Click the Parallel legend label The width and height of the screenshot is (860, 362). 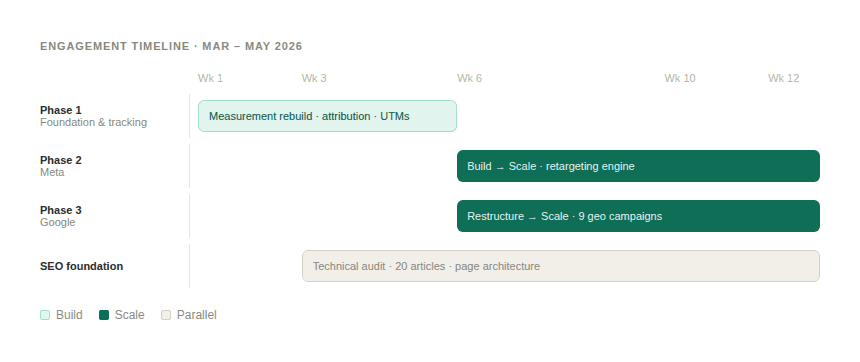[197, 315]
